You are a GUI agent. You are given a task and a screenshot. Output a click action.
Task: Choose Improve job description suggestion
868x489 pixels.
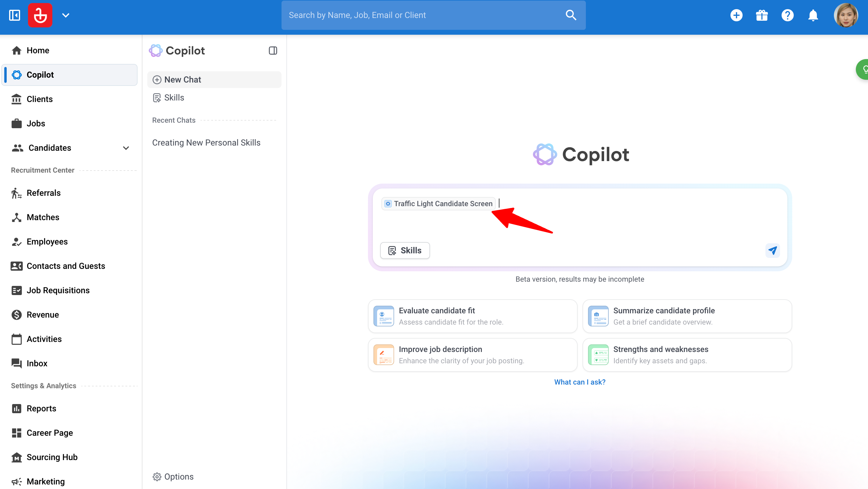pos(472,355)
